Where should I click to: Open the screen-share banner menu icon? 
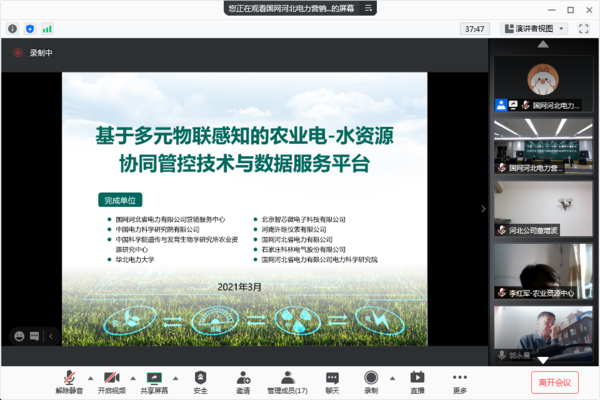(366, 8)
